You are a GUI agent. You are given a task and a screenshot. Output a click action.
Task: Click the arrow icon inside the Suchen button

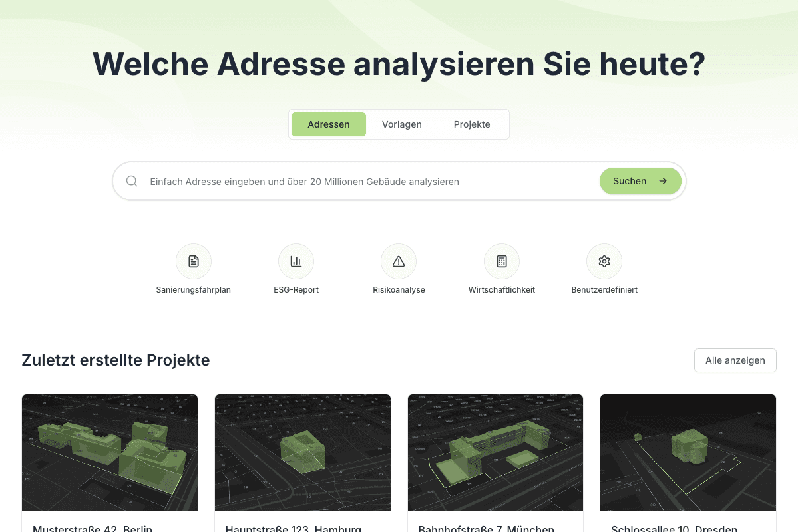(x=662, y=180)
